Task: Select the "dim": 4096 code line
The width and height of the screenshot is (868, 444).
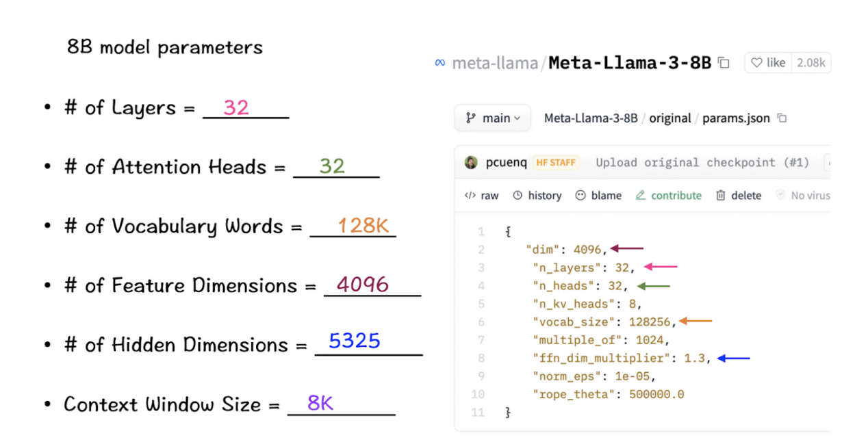Action: click(566, 250)
